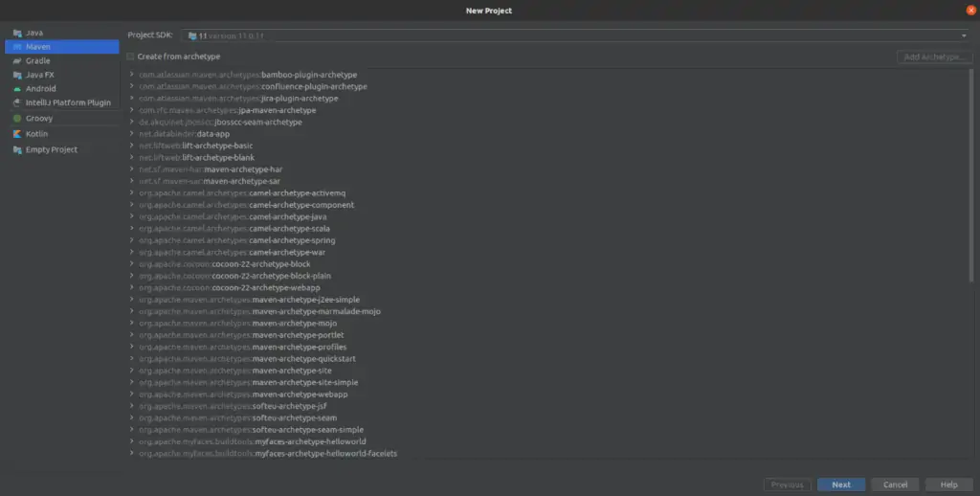The width and height of the screenshot is (980, 496).
Task: Click the Gradle icon in sidebar
Action: (17, 60)
